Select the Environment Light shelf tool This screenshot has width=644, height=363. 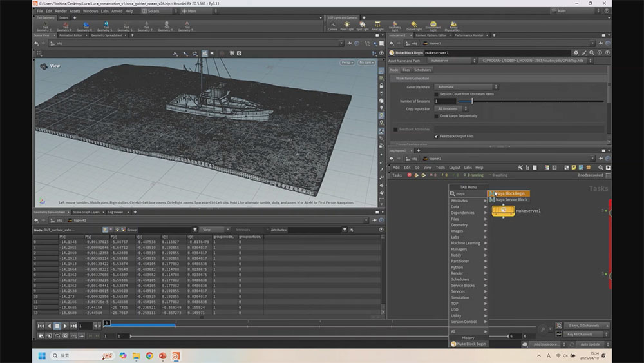click(433, 26)
